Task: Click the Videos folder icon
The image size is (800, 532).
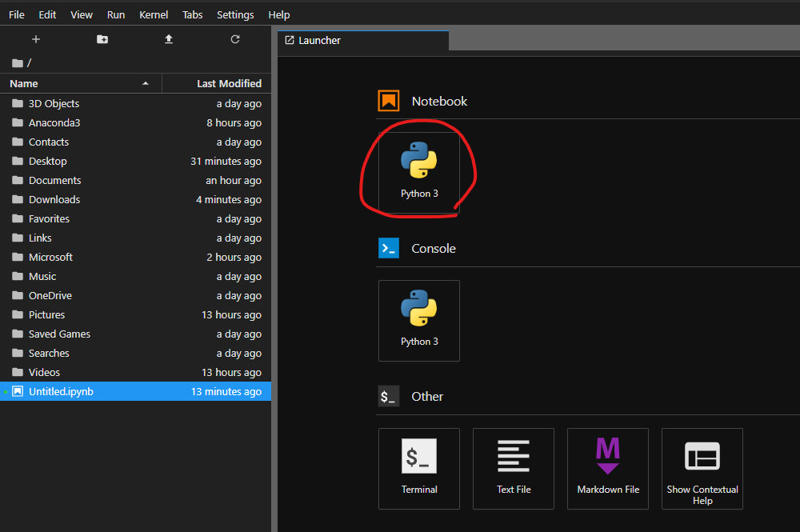Action: pos(18,372)
